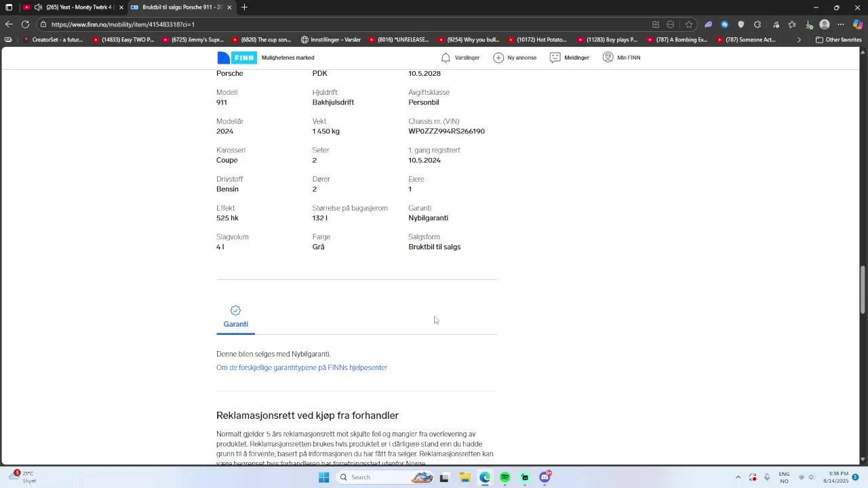This screenshot has height=488, width=868.
Task: Open a new browser tab
Action: point(244,7)
